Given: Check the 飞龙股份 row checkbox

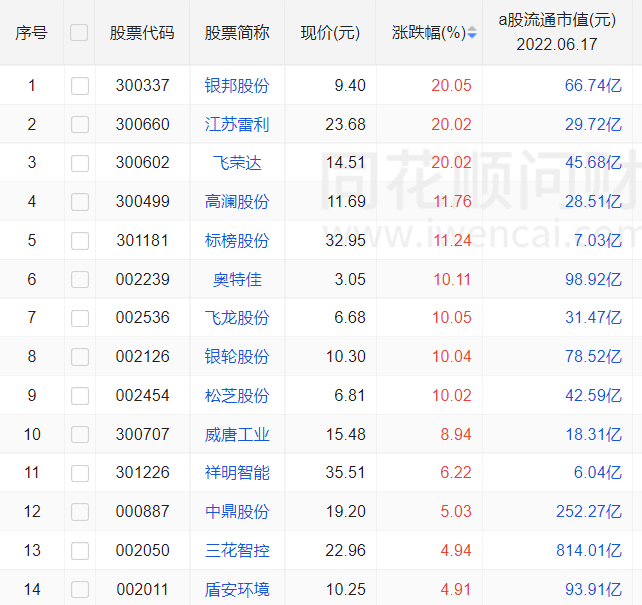Looking at the screenshot, I should (x=80, y=318).
